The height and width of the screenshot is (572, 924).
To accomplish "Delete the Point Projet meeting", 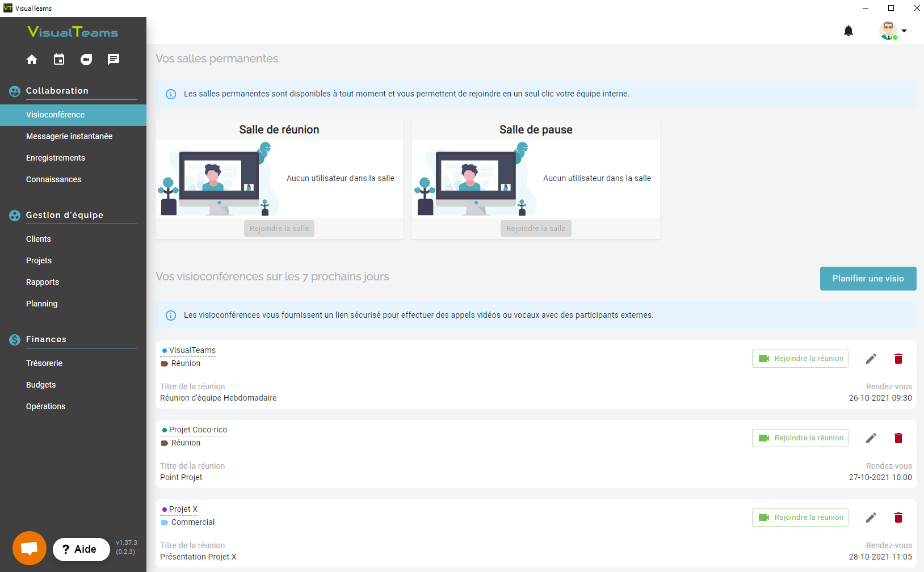I will click(x=898, y=438).
